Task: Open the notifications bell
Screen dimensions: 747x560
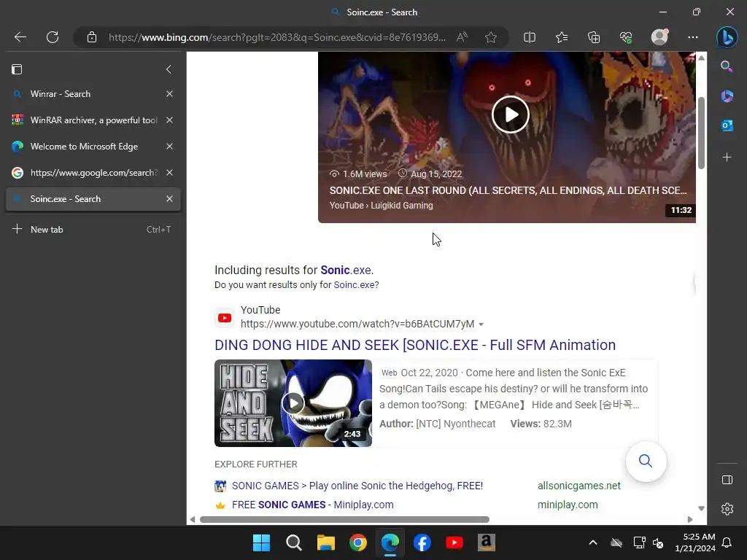Action: click(727, 542)
